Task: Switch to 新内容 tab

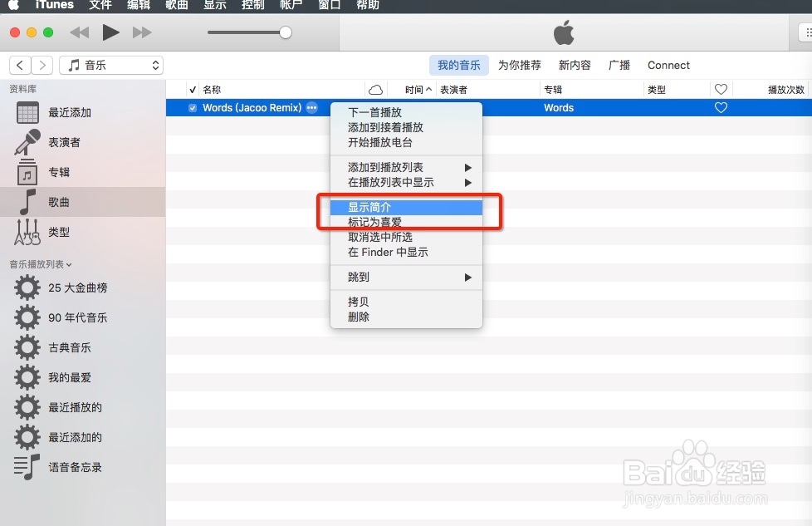Action: [575, 66]
